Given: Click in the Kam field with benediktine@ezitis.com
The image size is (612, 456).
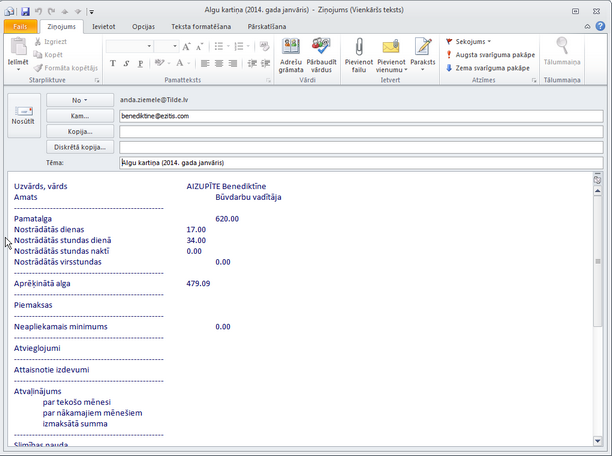Looking at the screenshot, I should (x=361, y=116).
